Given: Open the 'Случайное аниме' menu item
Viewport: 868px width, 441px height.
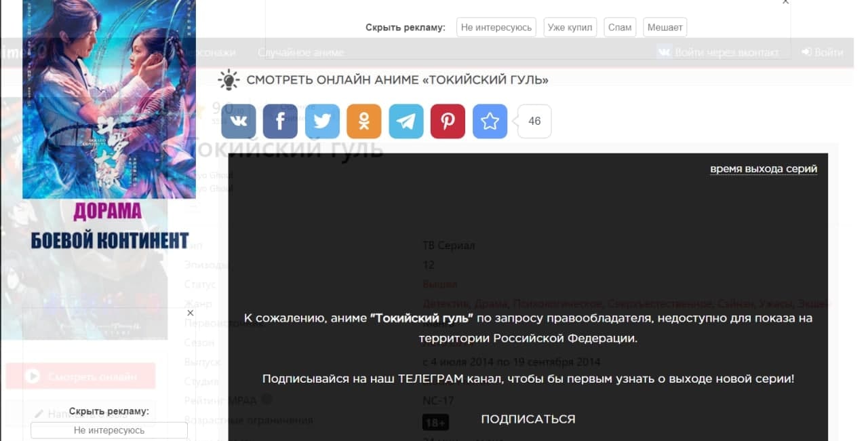Looking at the screenshot, I should [x=300, y=52].
